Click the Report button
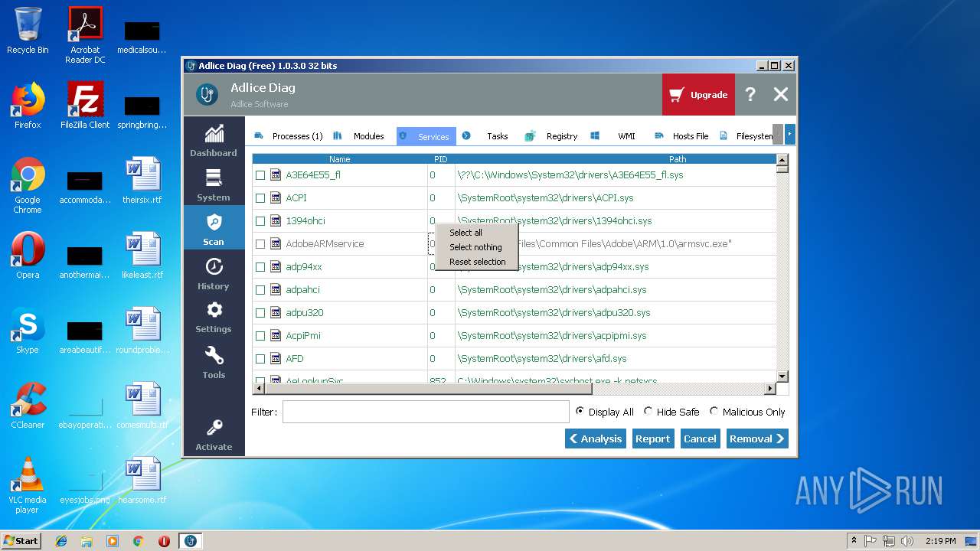Image resolution: width=980 pixels, height=551 pixels. point(652,439)
